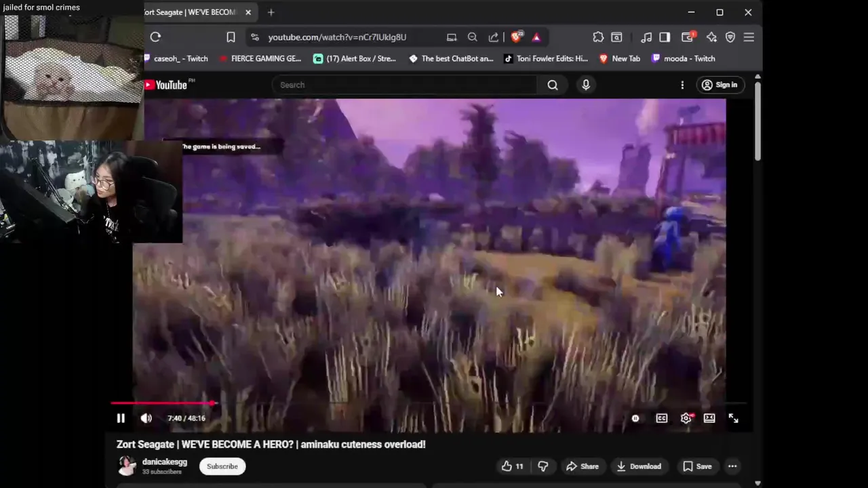Open YouTube settings three-dot menu
868x488 pixels.
coord(682,85)
